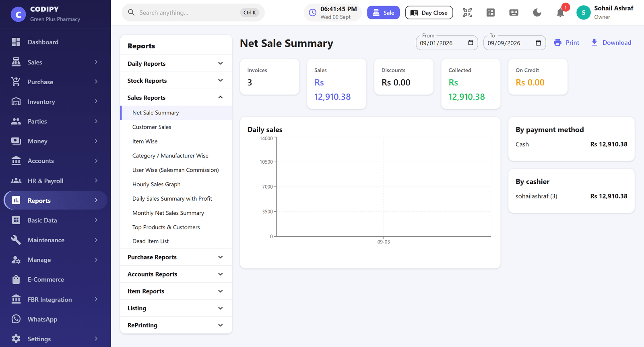Click the CODIPY logo icon
This screenshot has width=644, height=347.
click(18, 14)
